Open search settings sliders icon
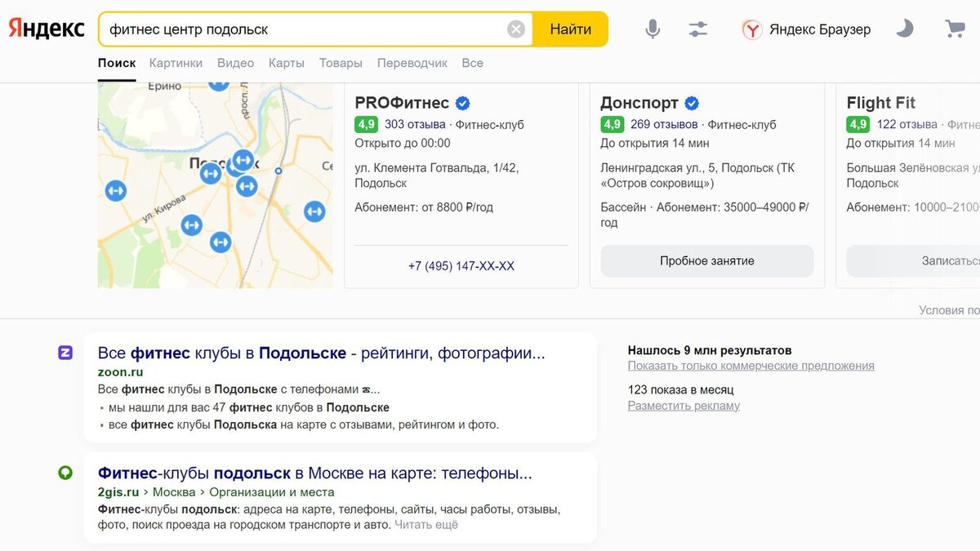This screenshot has width=980, height=551. pyautogui.click(x=697, y=29)
